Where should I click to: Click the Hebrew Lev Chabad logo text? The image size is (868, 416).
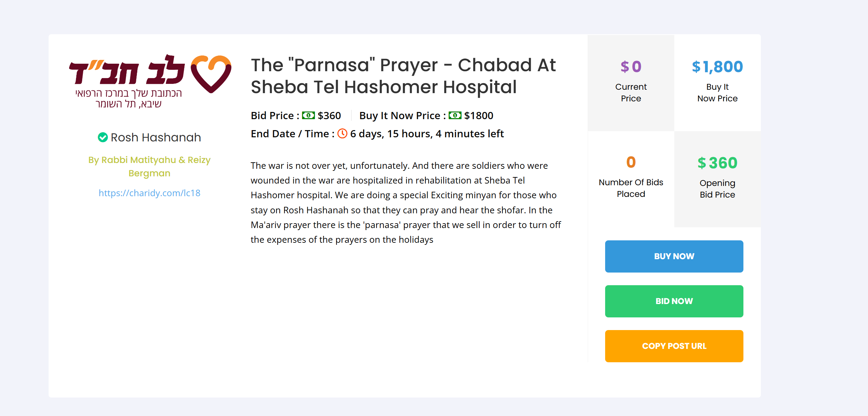(127, 71)
